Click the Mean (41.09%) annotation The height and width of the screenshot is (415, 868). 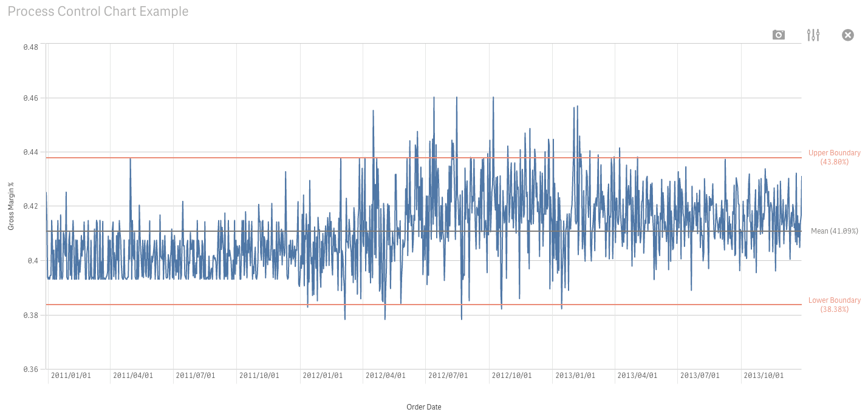[x=833, y=231]
